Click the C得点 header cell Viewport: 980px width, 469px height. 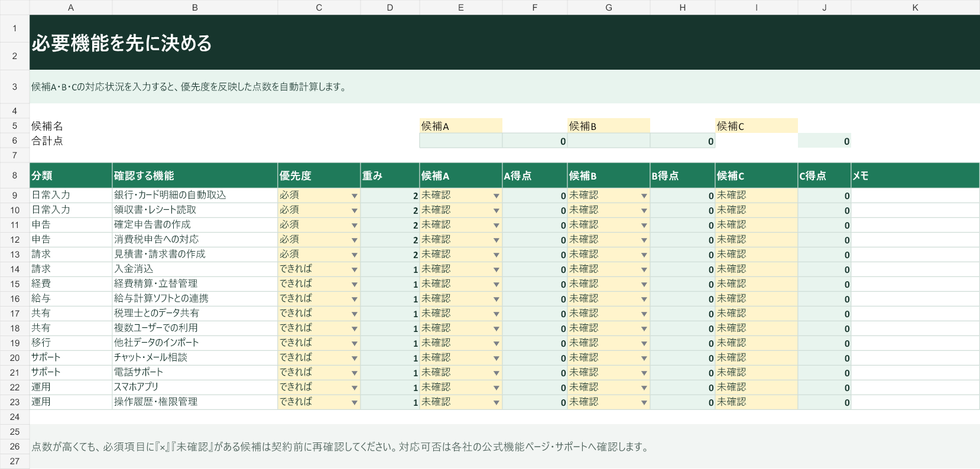click(x=825, y=175)
